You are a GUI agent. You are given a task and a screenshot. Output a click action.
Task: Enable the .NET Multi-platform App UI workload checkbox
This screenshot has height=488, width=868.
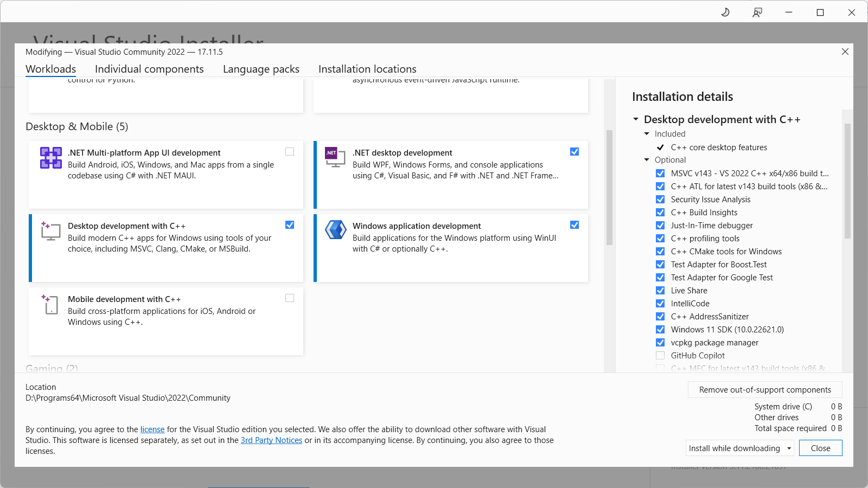tap(290, 152)
